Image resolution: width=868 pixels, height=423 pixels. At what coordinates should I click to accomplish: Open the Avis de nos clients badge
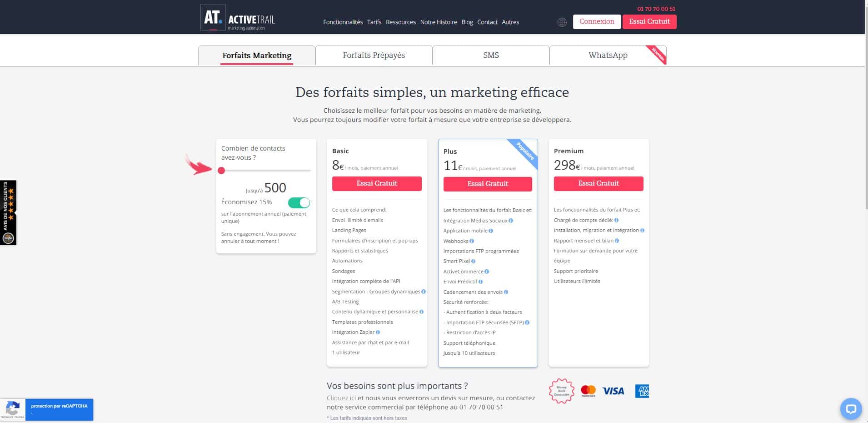coord(8,212)
